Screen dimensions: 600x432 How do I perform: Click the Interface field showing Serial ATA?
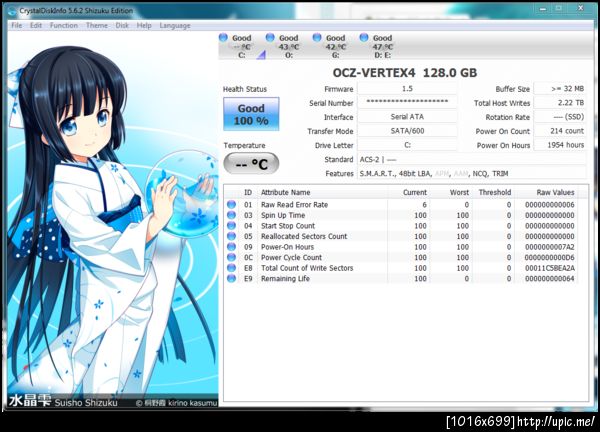407,117
